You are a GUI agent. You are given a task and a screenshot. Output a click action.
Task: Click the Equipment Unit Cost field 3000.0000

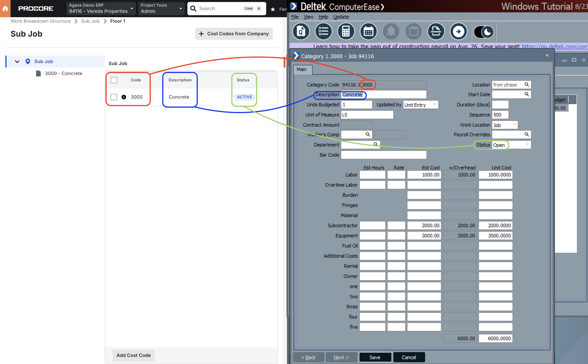coord(496,236)
